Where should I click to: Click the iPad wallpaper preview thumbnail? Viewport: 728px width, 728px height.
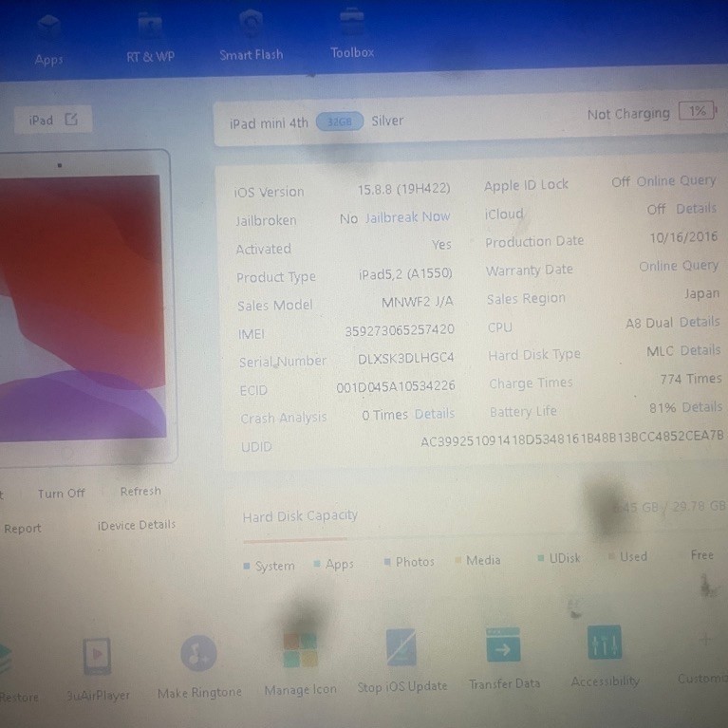[83, 307]
